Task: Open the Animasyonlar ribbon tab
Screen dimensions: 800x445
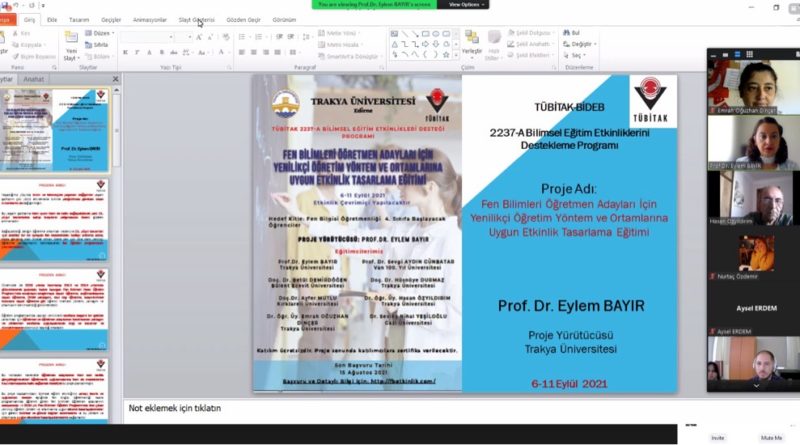Action: pos(149,20)
